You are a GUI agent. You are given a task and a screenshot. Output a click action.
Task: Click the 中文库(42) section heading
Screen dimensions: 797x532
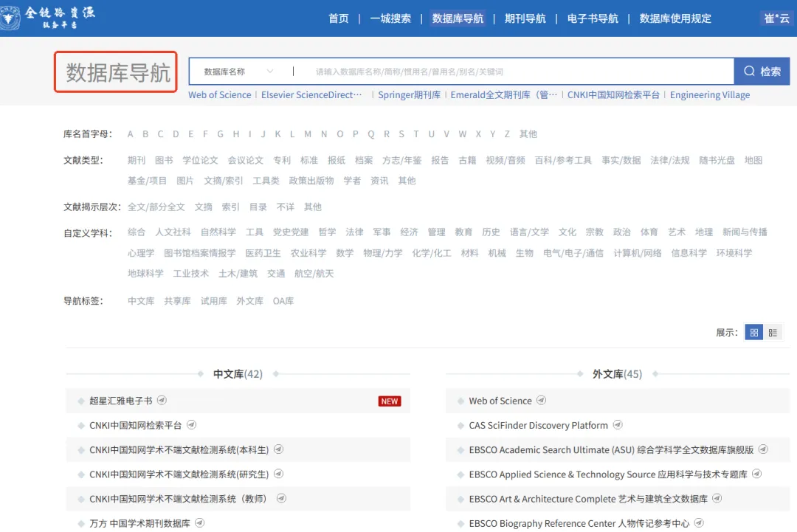[x=238, y=375]
